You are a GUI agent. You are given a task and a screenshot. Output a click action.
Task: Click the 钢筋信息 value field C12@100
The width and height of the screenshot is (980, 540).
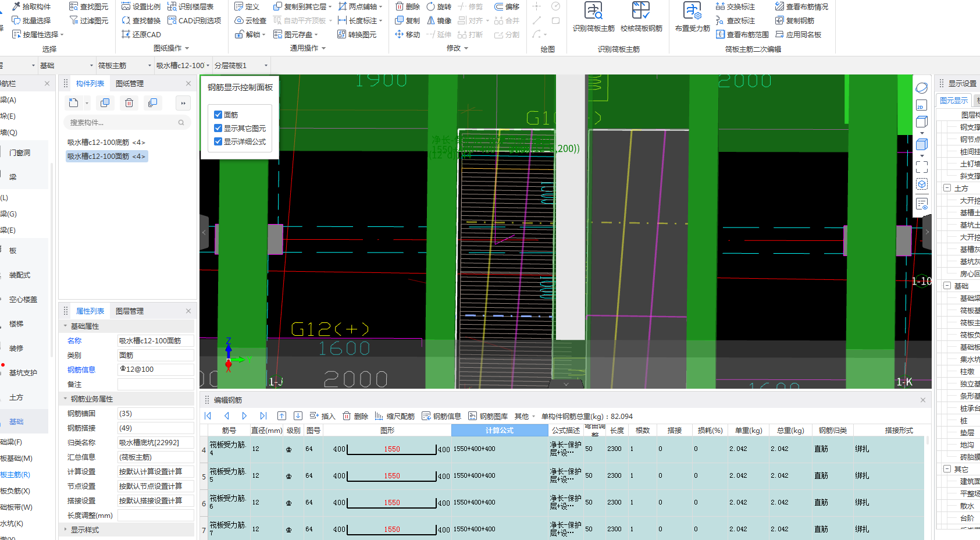(156, 370)
